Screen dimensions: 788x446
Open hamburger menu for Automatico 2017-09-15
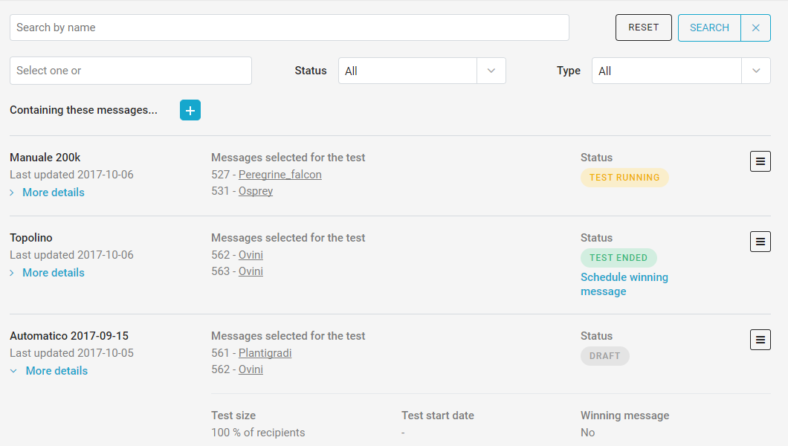760,340
